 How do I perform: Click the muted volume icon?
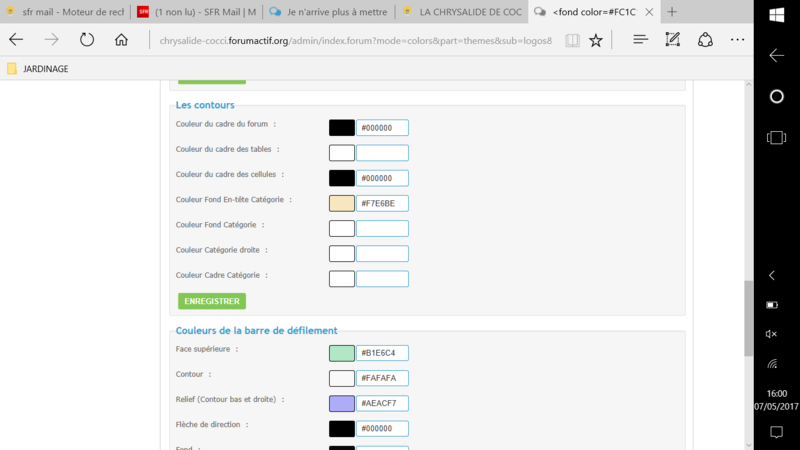coord(771,334)
